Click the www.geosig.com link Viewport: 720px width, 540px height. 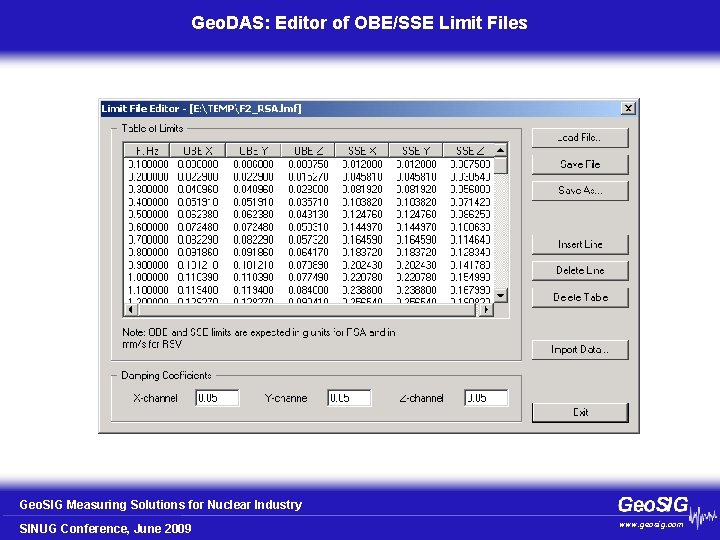[x=651, y=525]
